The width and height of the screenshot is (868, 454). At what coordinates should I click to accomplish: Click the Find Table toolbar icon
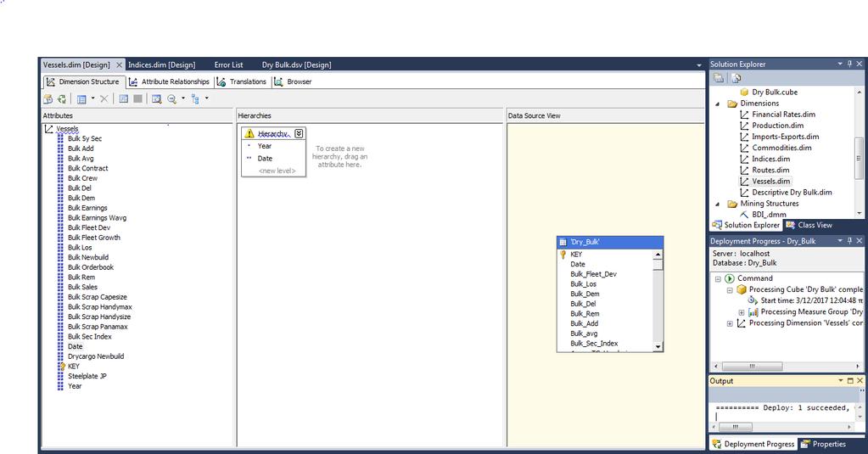[157, 99]
